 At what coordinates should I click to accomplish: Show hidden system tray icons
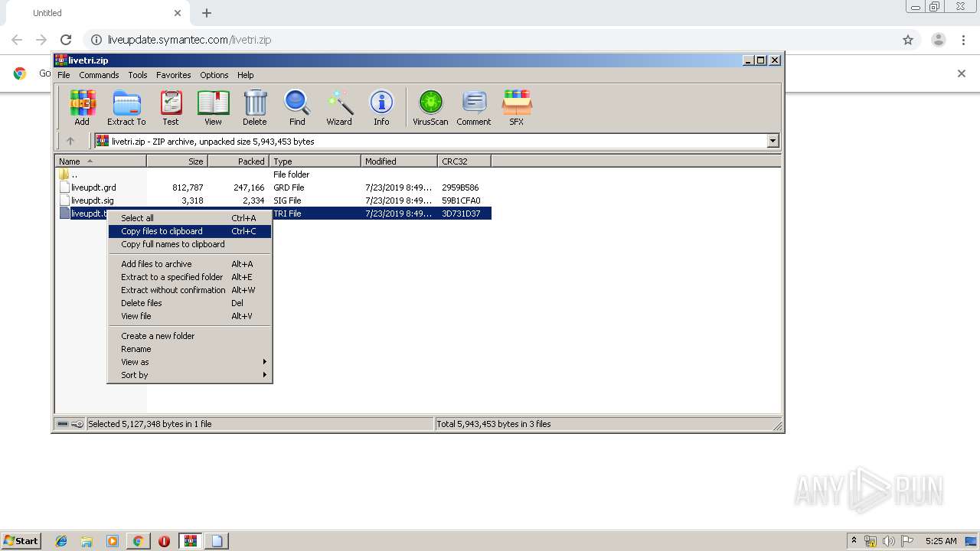854,541
